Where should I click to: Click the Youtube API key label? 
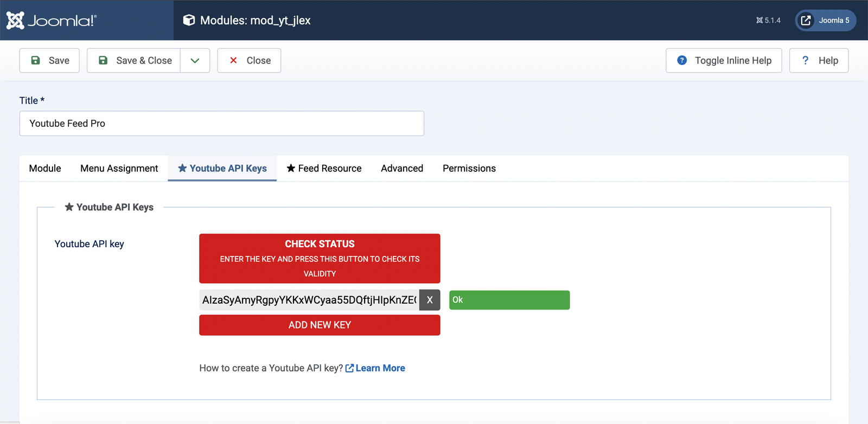pos(90,244)
